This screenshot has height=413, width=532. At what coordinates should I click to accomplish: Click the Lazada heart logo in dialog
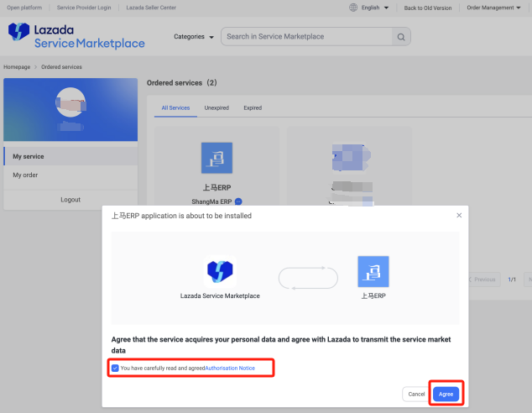click(x=220, y=271)
